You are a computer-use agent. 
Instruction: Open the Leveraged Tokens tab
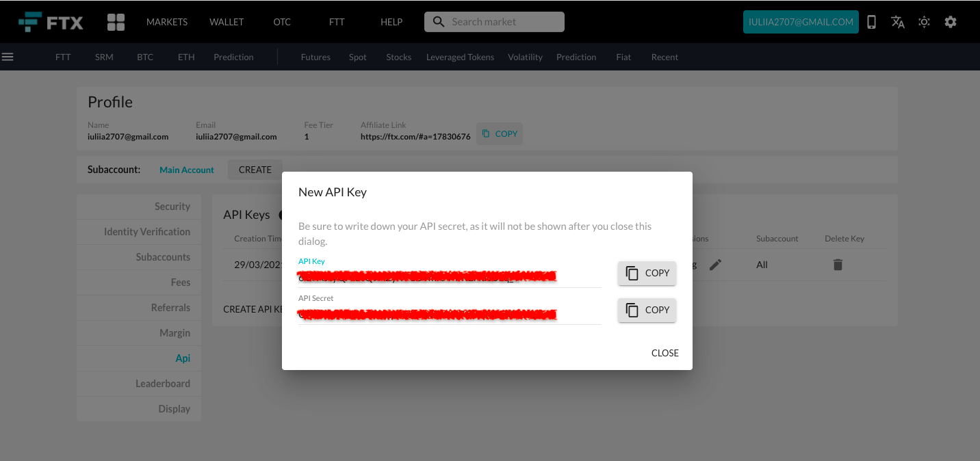point(460,57)
